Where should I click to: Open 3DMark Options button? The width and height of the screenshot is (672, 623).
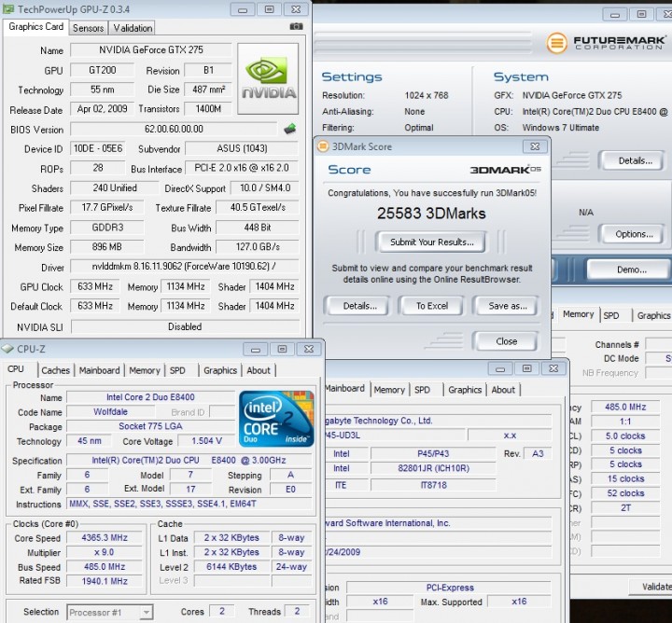point(634,234)
